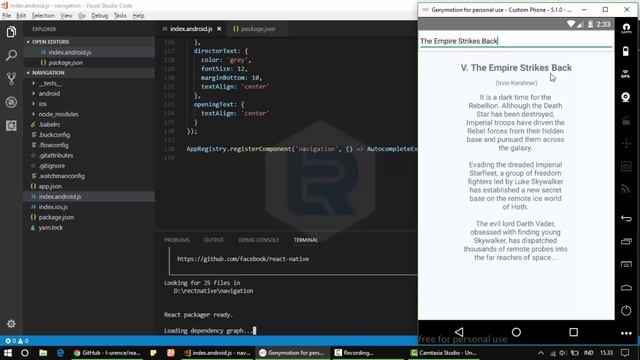Open Genymotion GPS widget
This screenshot has height=360, width=640.
click(626, 74)
